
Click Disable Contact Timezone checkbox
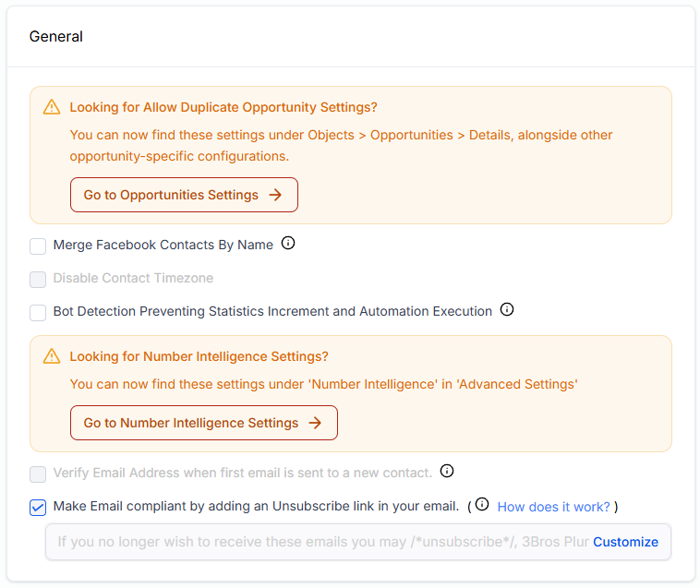coord(38,279)
